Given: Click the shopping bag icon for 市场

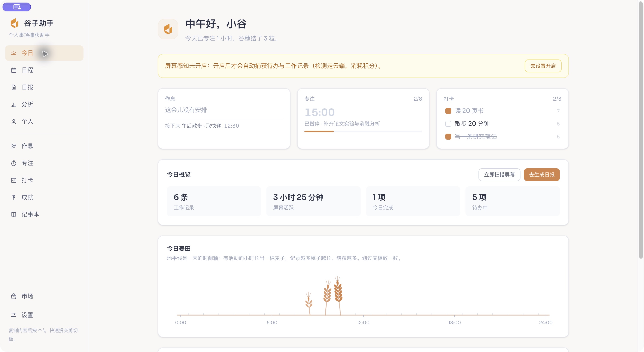Looking at the screenshot, I should pyautogui.click(x=13, y=296).
